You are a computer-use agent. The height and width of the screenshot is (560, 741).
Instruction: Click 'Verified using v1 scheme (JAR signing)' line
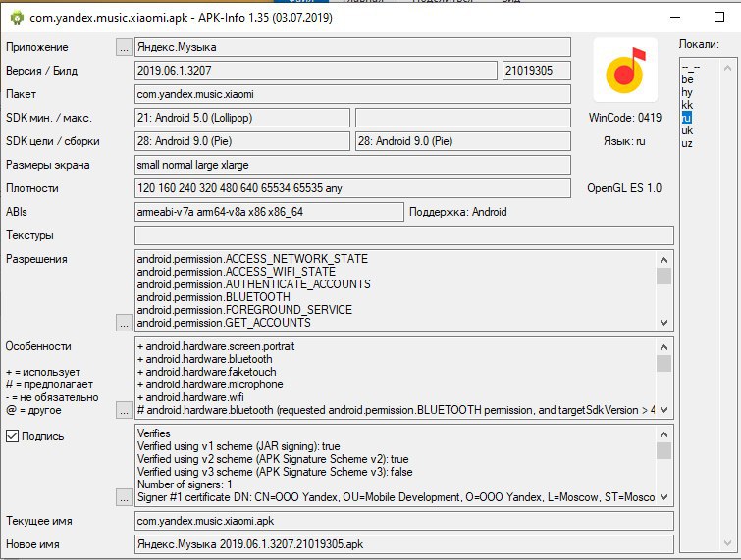coord(238,446)
